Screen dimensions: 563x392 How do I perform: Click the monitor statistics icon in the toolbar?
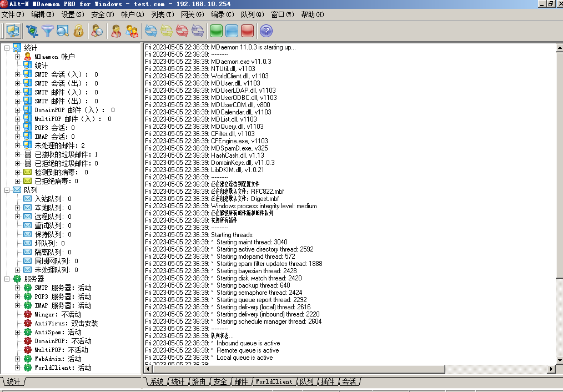click(13, 31)
